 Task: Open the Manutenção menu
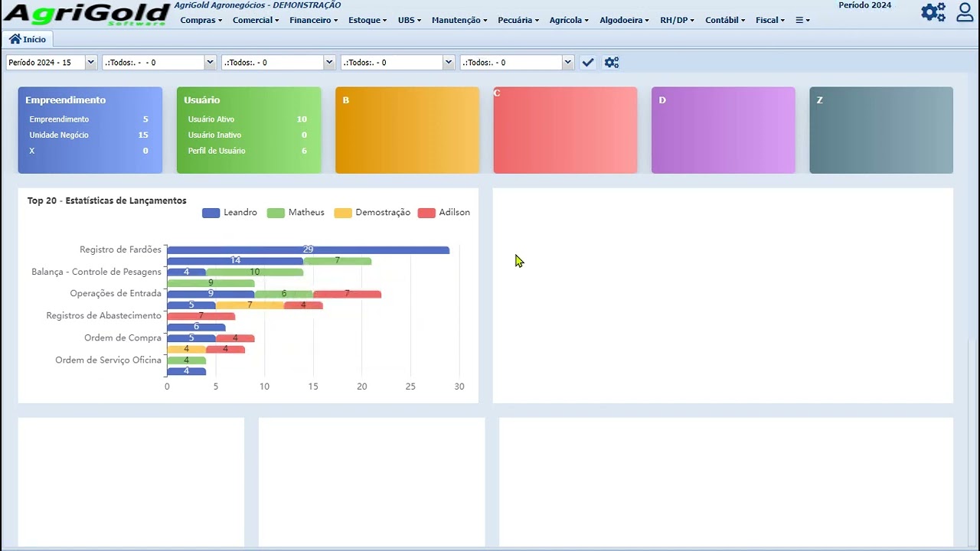pos(459,20)
